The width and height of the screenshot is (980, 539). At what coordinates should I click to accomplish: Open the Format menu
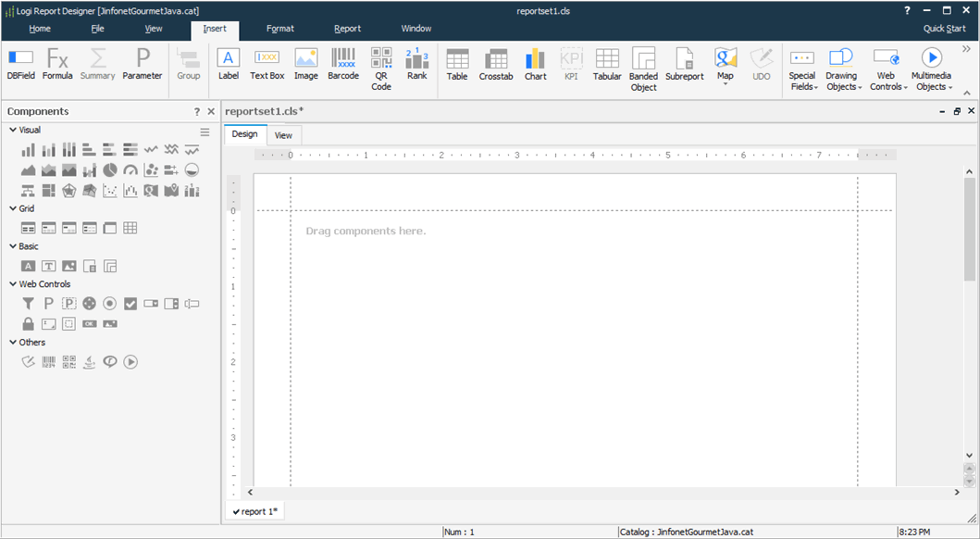(280, 28)
